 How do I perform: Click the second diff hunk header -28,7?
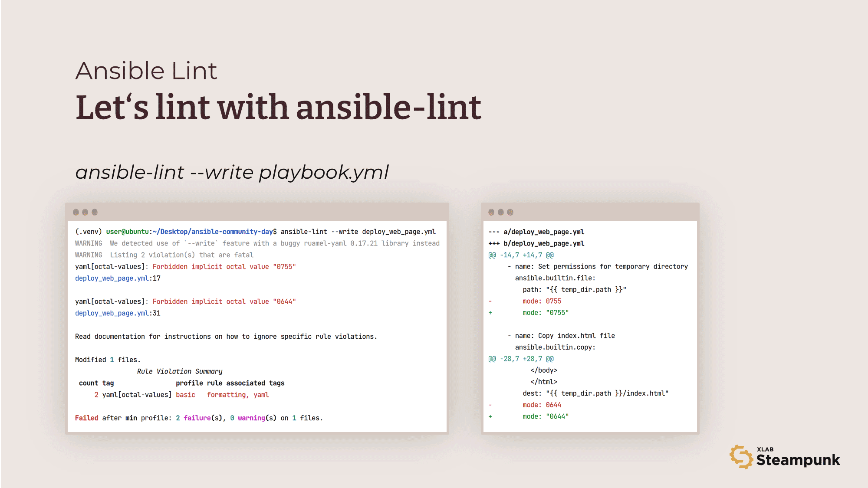(x=521, y=359)
